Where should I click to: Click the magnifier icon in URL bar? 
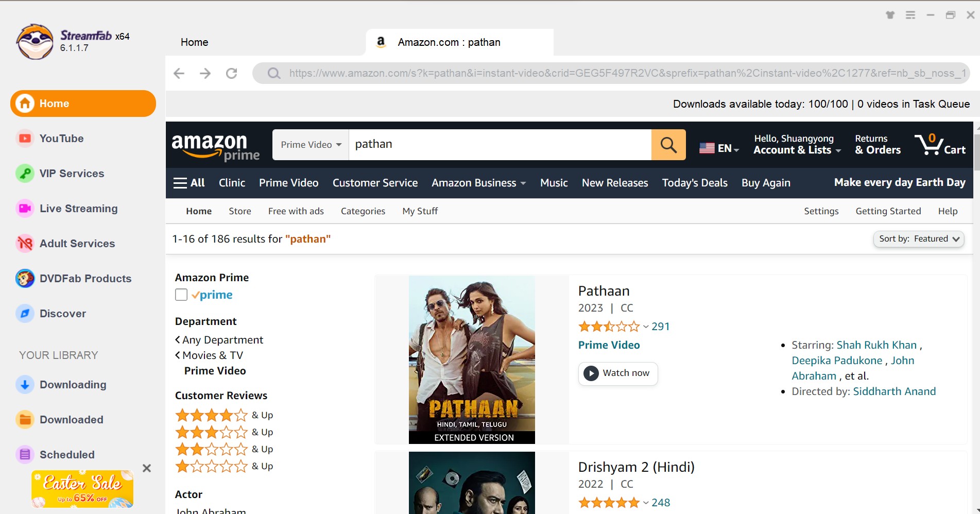pyautogui.click(x=274, y=73)
